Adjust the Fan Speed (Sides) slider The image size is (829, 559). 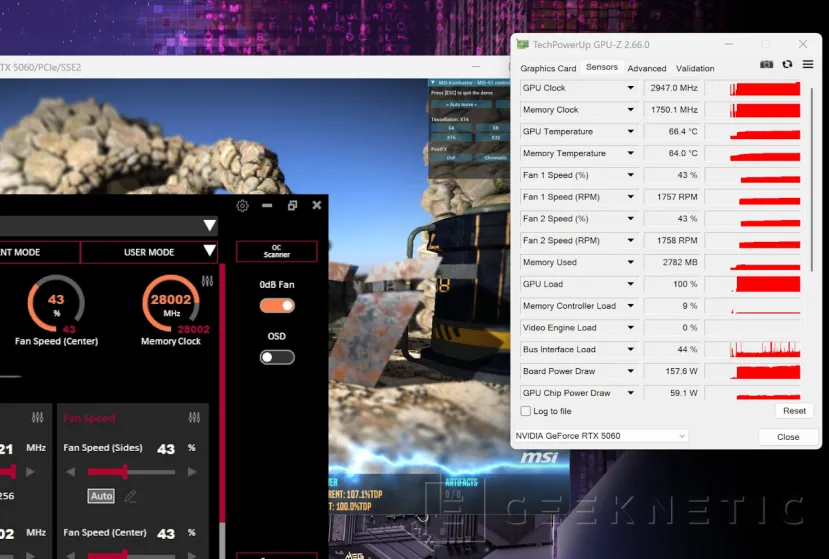tap(131, 472)
